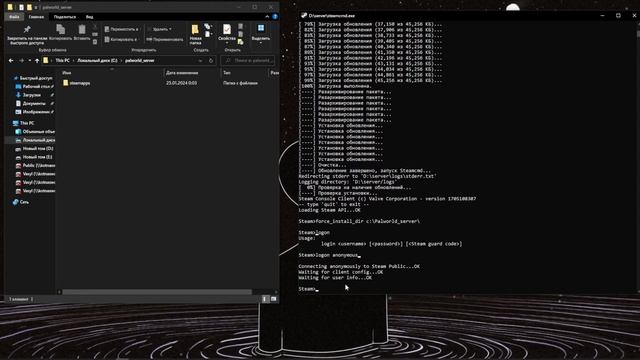Open the File (Файл) ribbon tab
Screen dimensions: 640x360
pos(14,17)
